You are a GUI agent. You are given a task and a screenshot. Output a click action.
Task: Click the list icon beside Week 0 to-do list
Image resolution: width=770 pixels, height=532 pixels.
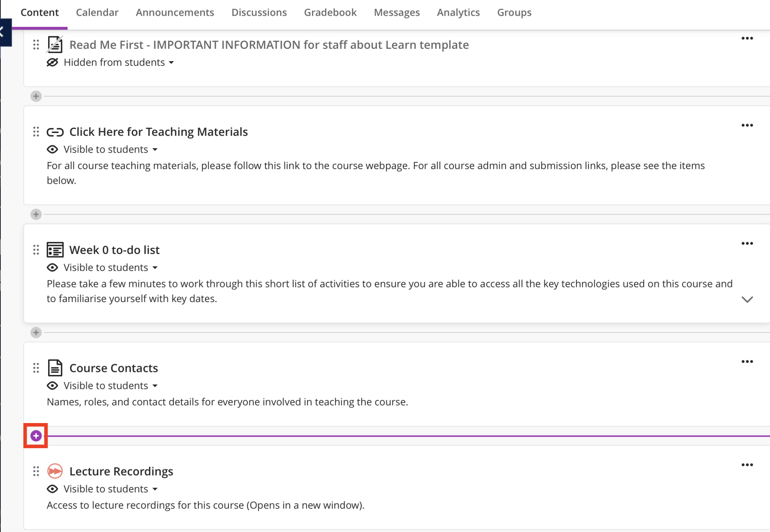(55, 249)
